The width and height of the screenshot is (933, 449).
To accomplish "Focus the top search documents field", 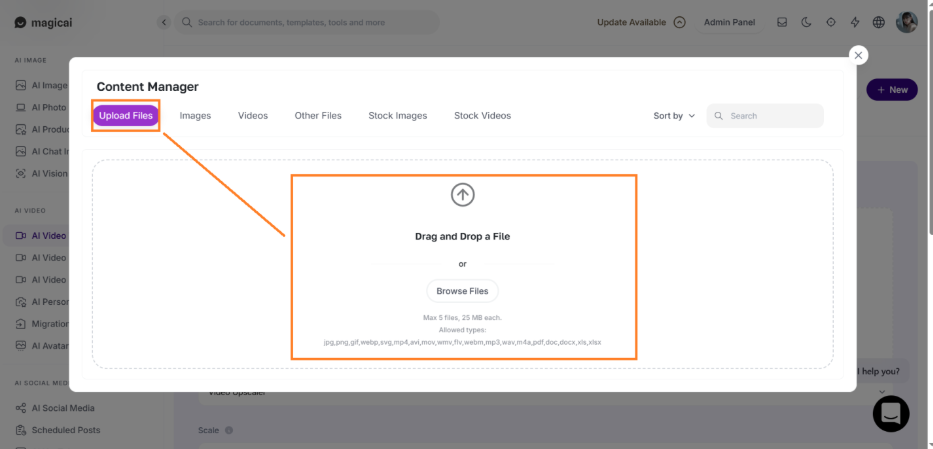I will pyautogui.click(x=307, y=23).
